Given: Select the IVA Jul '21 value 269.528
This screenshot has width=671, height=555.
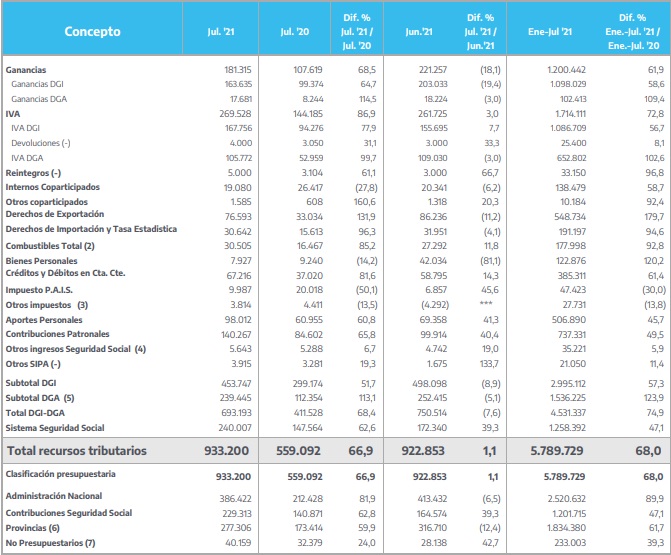Looking at the screenshot, I should (x=235, y=114).
